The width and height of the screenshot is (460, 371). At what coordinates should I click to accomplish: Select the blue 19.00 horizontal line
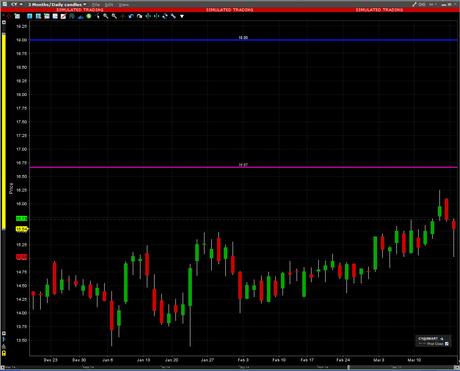click(x=243, y=40)
